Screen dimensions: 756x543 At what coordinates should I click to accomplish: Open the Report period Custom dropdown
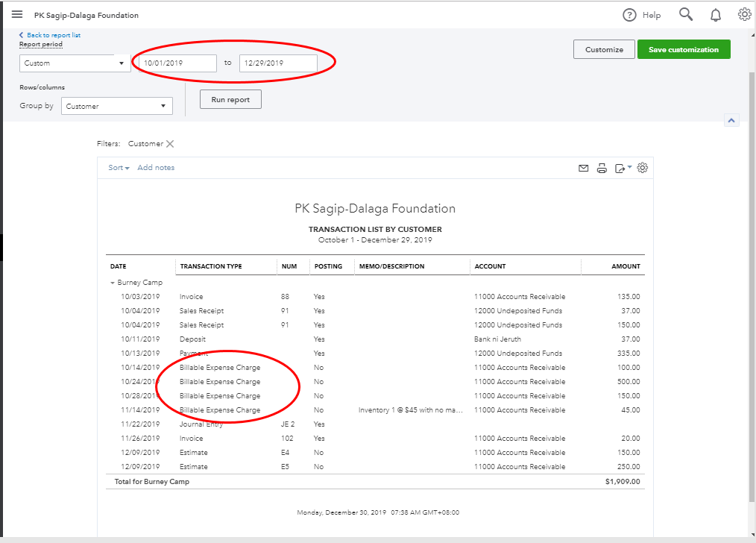[75, 63]
